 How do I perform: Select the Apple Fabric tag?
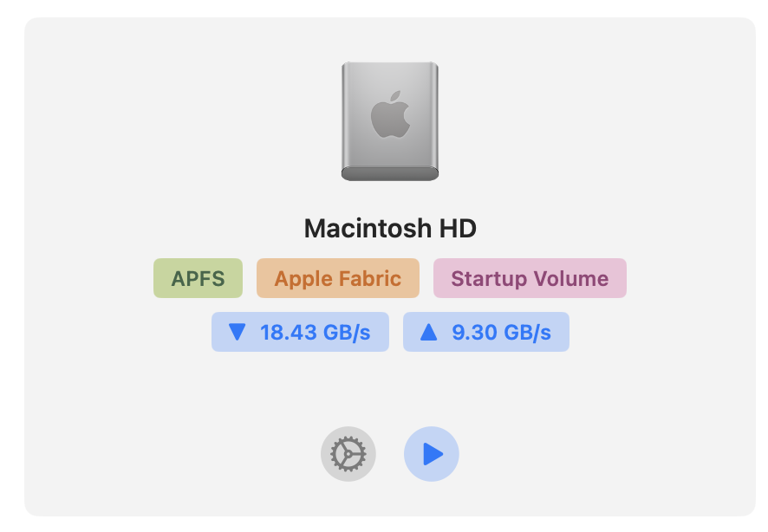(x=337, y=279)
